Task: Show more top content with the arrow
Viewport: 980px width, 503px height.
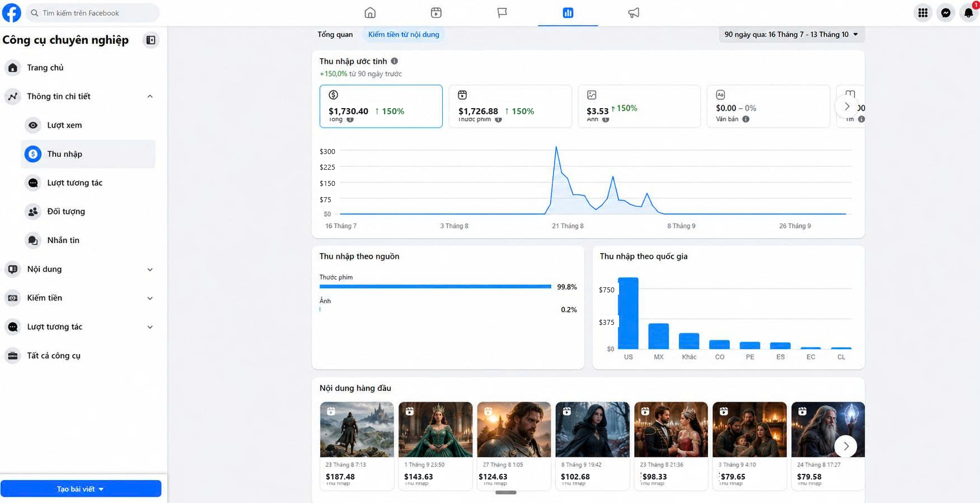Action: click(846, 446)
